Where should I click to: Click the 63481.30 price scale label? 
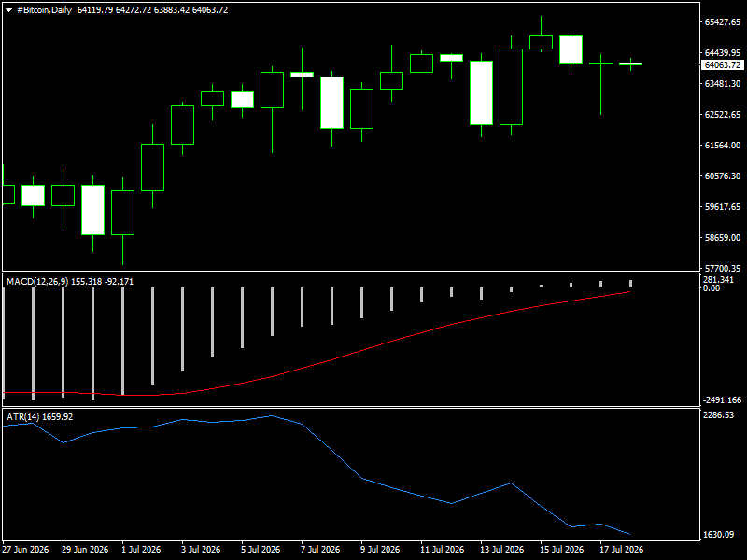[722, 83]
